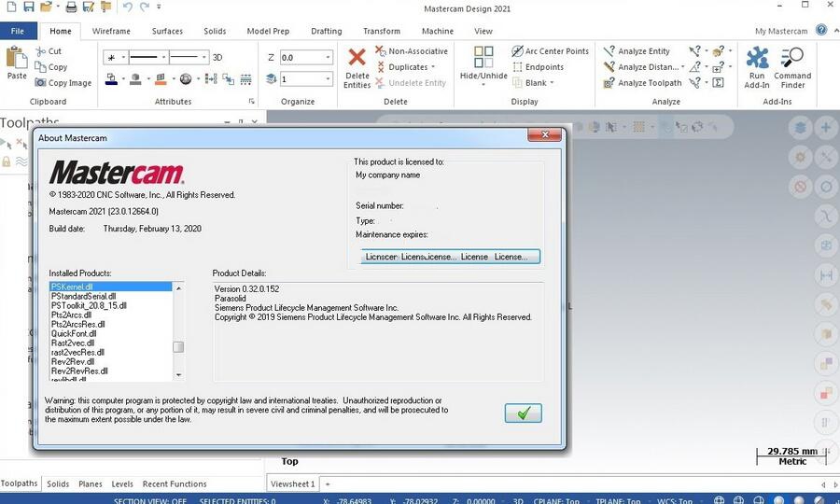Select Rev2Rev.dll in Installed Products list
Image resolution: width=840 pixels, height=504 pixels.
(x=110, y=361)
